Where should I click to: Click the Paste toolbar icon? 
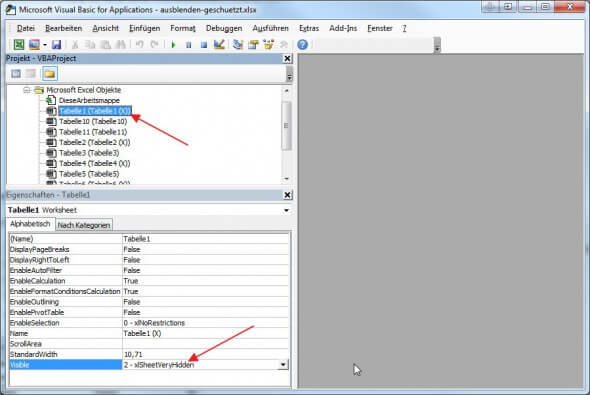tap(105, 45)
